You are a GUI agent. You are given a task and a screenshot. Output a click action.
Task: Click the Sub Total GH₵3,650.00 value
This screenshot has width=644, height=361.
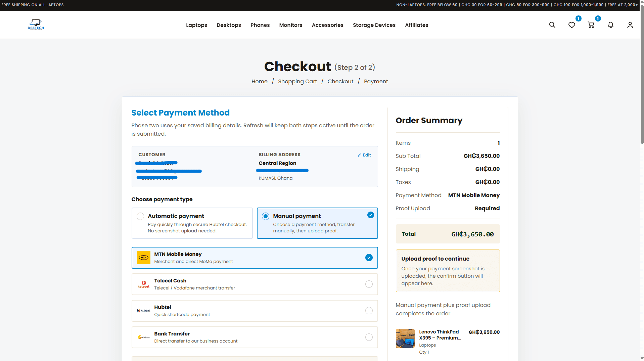coord(481,156)
